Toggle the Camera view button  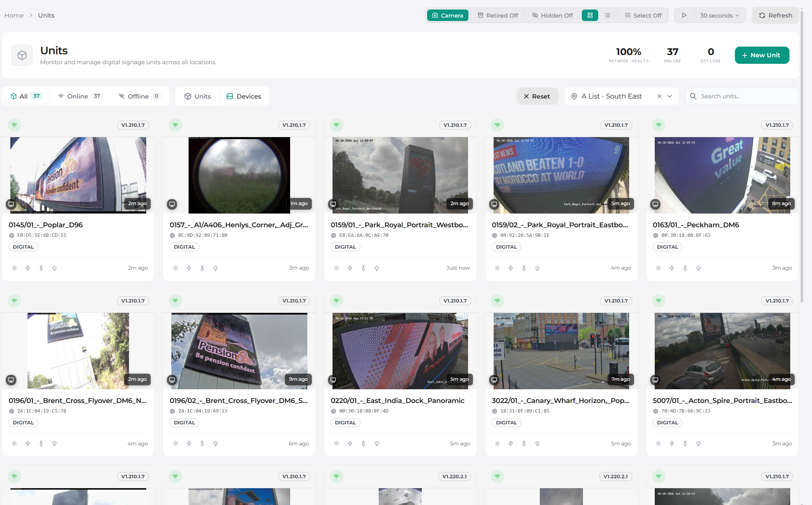(x=447, y=15)
